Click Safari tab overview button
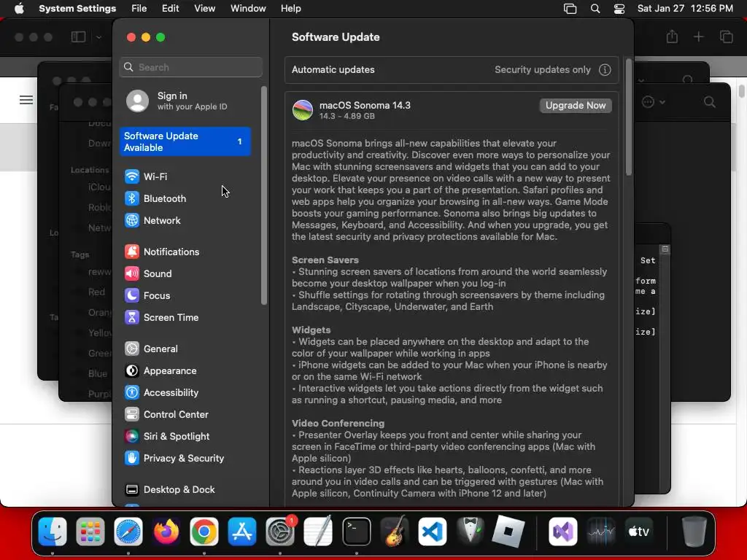Screen dimensions: 747x560 point(726,36)
